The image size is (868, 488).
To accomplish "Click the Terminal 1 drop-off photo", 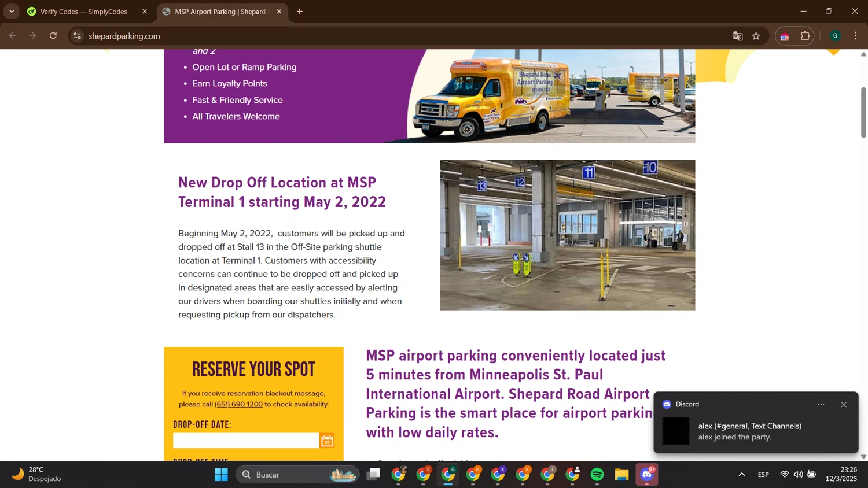I will point(568,235).
